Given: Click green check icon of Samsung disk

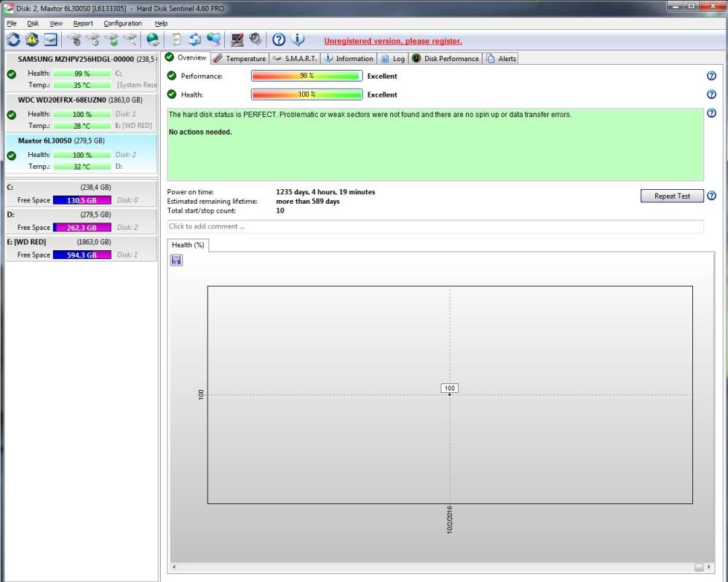Looking at the screenshot, I should pyautogui.click(x=12, y=74).
